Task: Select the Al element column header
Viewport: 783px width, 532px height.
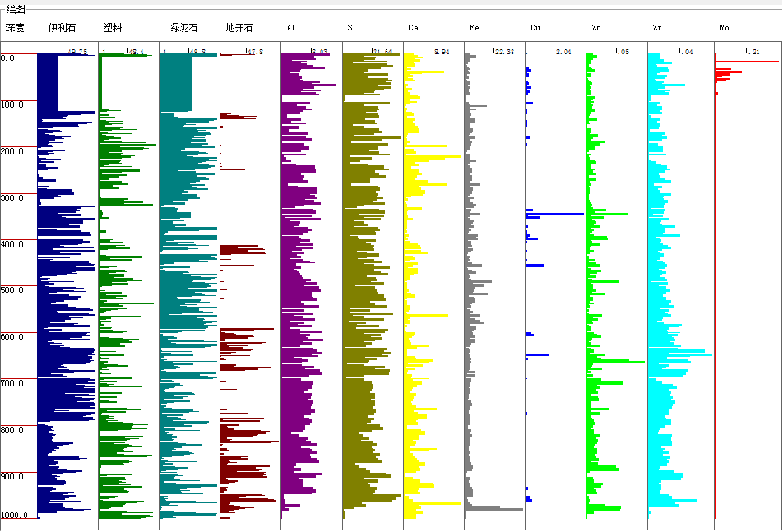Action: pyautogui.click(x=291, y=28)
